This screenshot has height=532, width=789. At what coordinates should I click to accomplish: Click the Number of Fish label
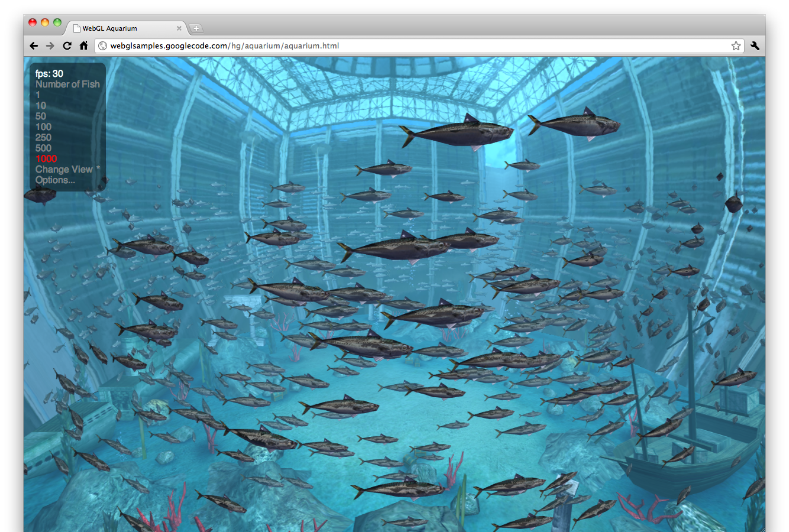(x=67, y=84)
